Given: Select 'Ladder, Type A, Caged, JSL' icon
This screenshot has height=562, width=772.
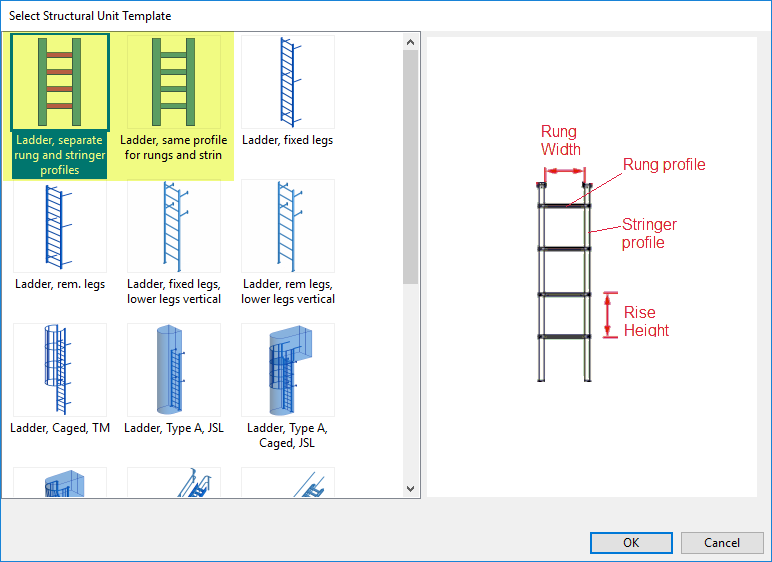Looking at the screenshot, I should point(288,370).
